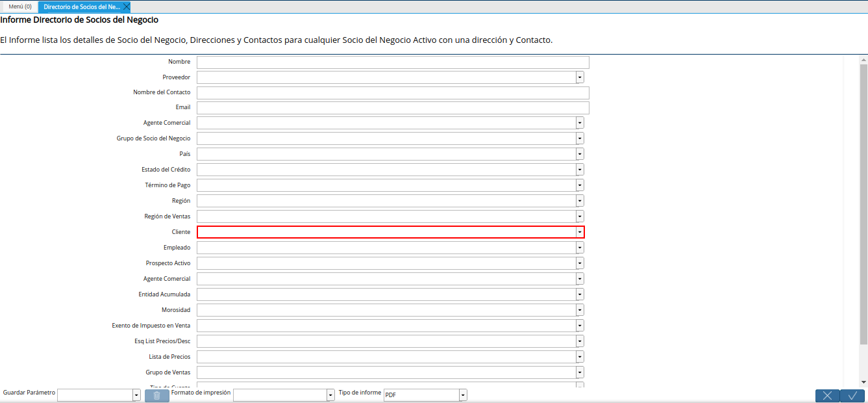Click the checkmark OK button

click(853, 395)
